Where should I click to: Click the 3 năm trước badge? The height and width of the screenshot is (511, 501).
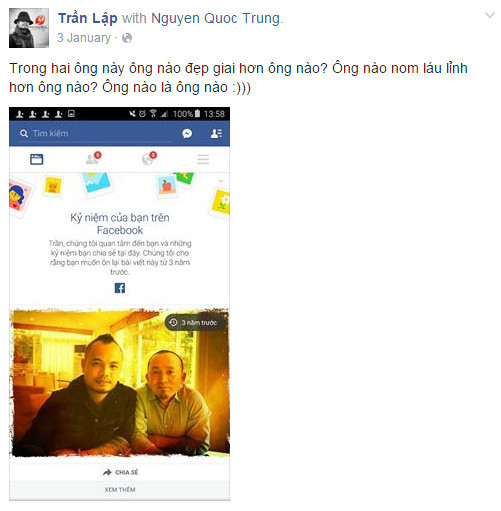click(196, 323)
